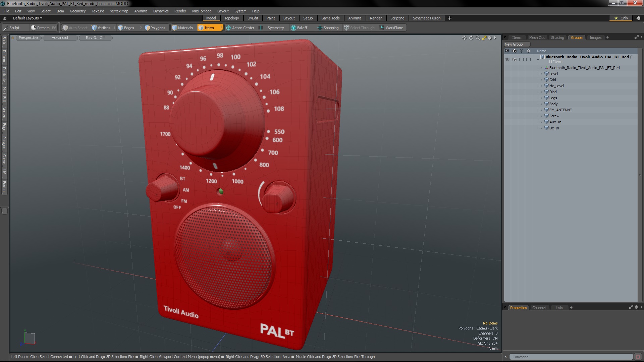Open the Presets browser

(x=44, y=28)
